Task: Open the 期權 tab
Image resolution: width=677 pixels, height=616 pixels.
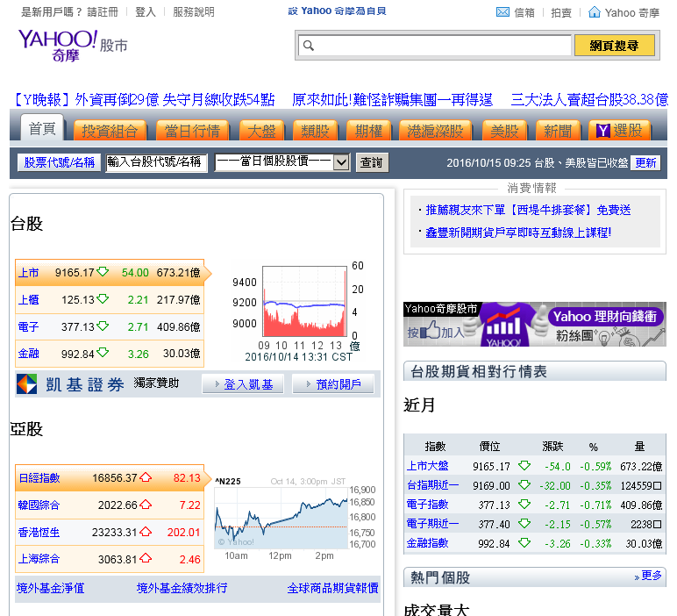Action: point(368,131)
